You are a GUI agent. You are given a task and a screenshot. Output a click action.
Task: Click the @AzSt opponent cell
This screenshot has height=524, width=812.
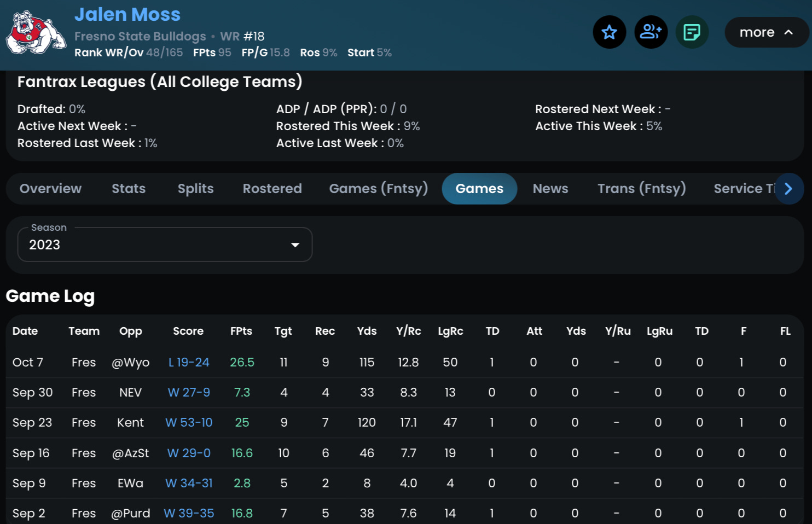pos(130,453)
